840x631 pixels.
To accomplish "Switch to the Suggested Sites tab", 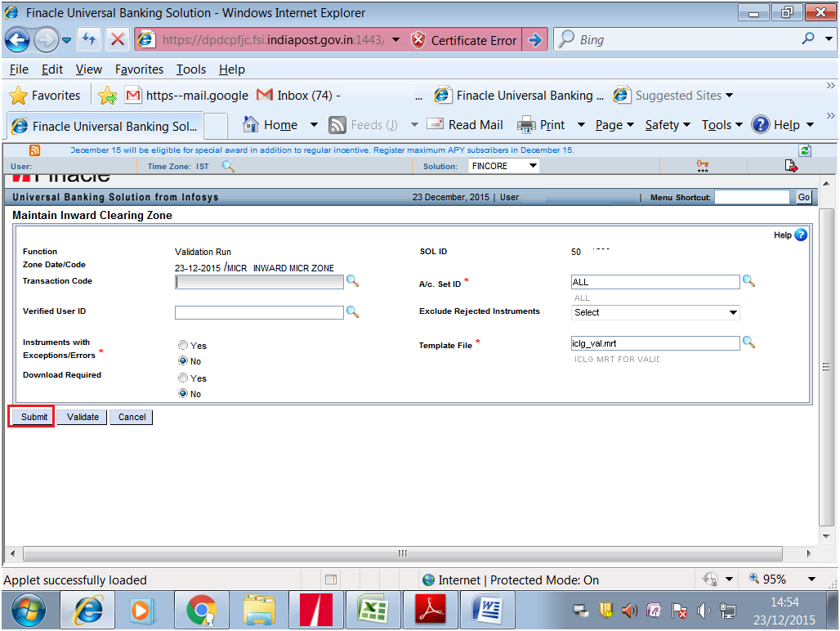I will pyautogui.click(x=677, y=95).
